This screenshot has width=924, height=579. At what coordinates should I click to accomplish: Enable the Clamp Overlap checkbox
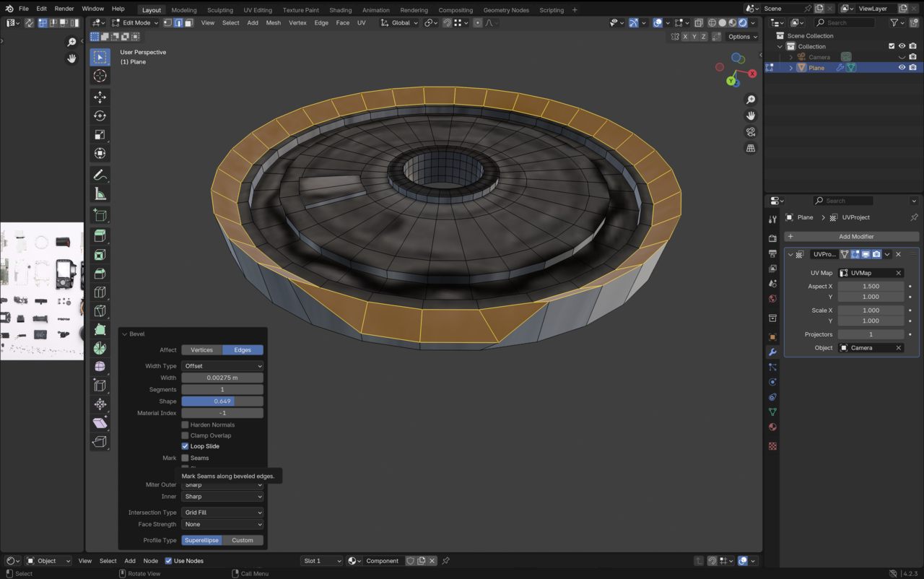[x=186, y=435]
